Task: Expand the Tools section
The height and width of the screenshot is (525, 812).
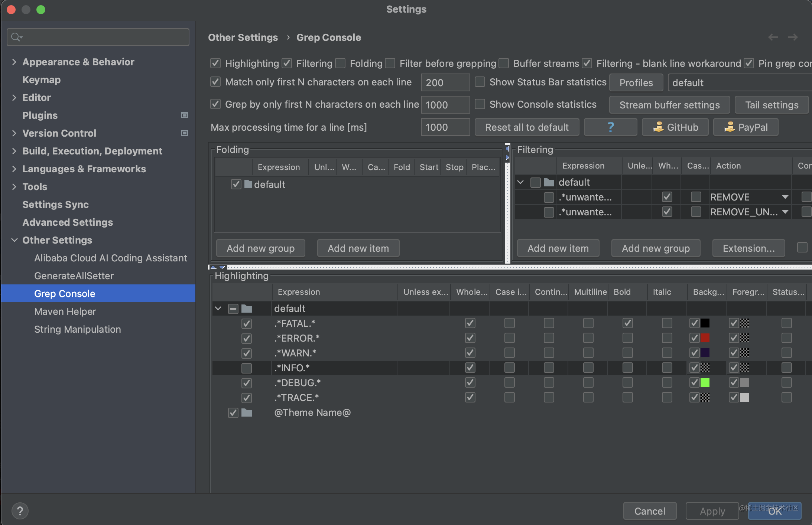Action: [14, 187]
